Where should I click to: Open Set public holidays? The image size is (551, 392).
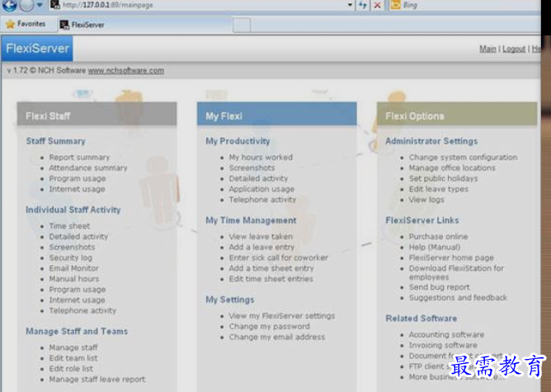coord(444,178)
